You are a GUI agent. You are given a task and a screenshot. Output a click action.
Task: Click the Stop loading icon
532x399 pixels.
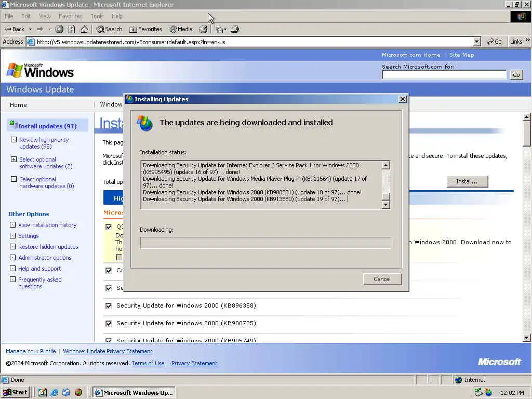(59, 29)
